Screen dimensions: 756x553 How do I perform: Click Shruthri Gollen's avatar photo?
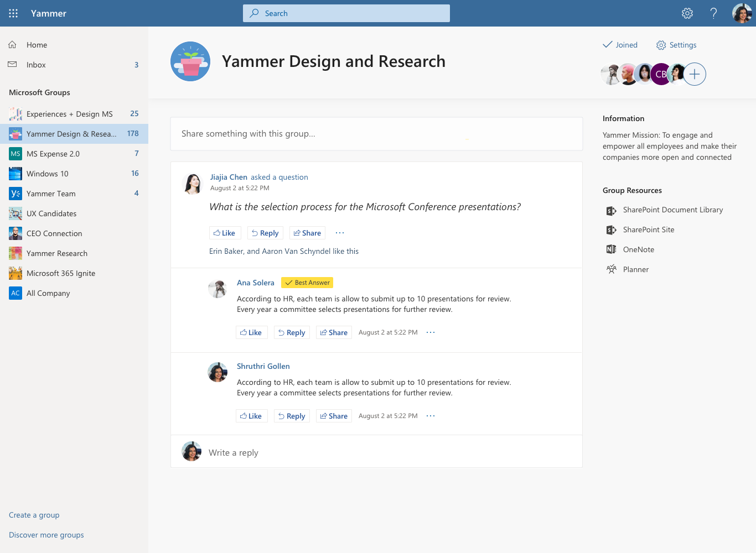click(218, 372)
